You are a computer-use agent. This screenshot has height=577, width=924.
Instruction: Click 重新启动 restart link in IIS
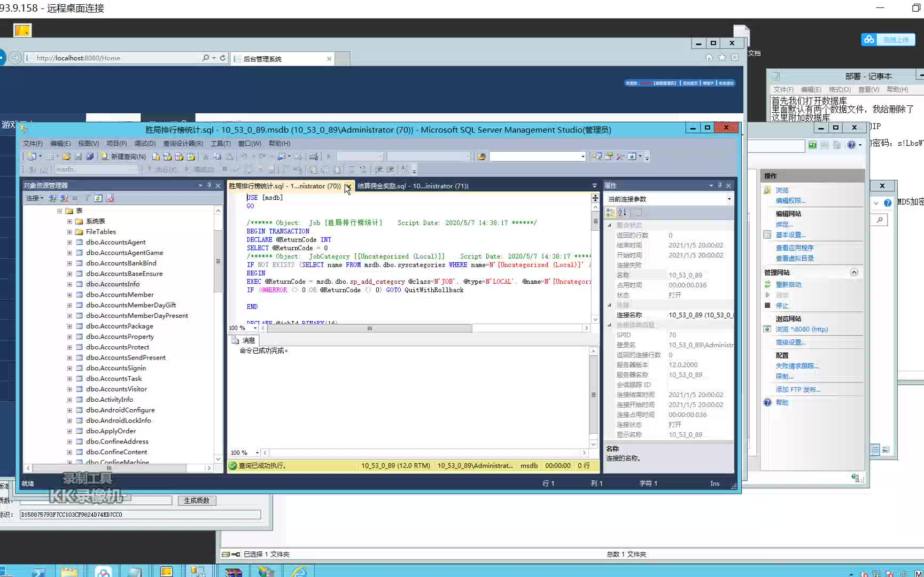[788, 285]
